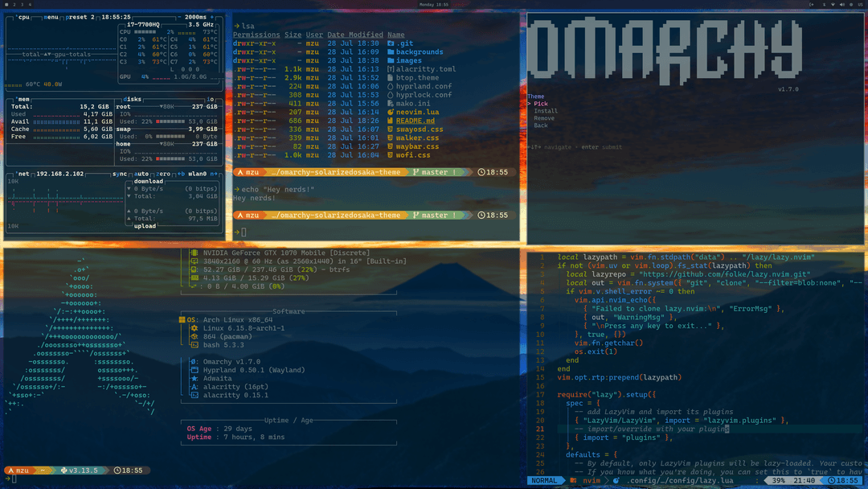Screen dimensions: 868x489
Task: Open the btop menu
Action: [51, 15]
